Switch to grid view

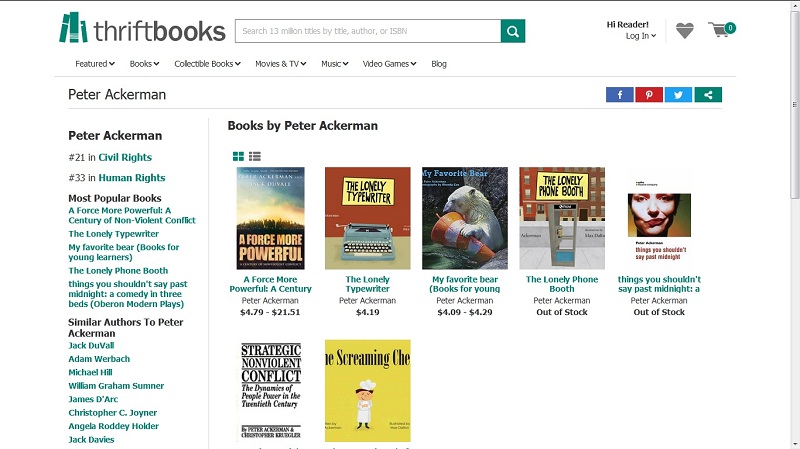point(238,157)
